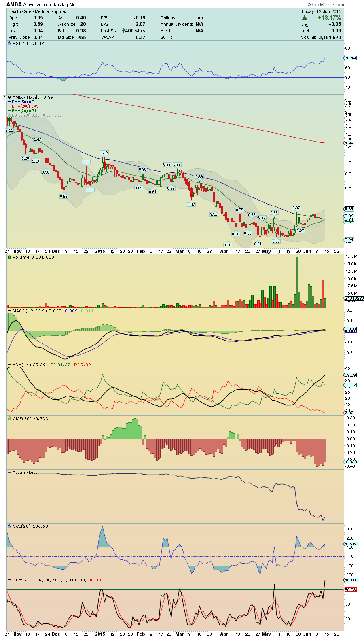
Task: Click the 0.47 low label in March
Action: coord(191,205)
